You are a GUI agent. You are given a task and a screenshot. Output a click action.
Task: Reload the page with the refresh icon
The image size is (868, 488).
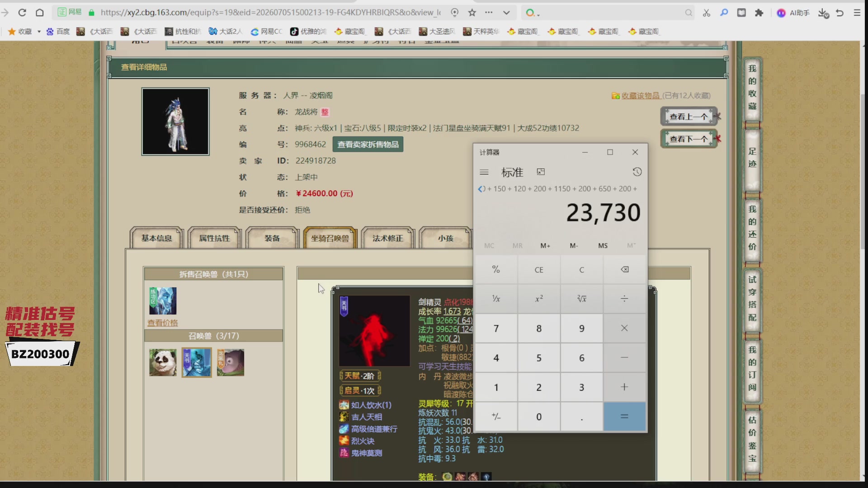point(22,13)
